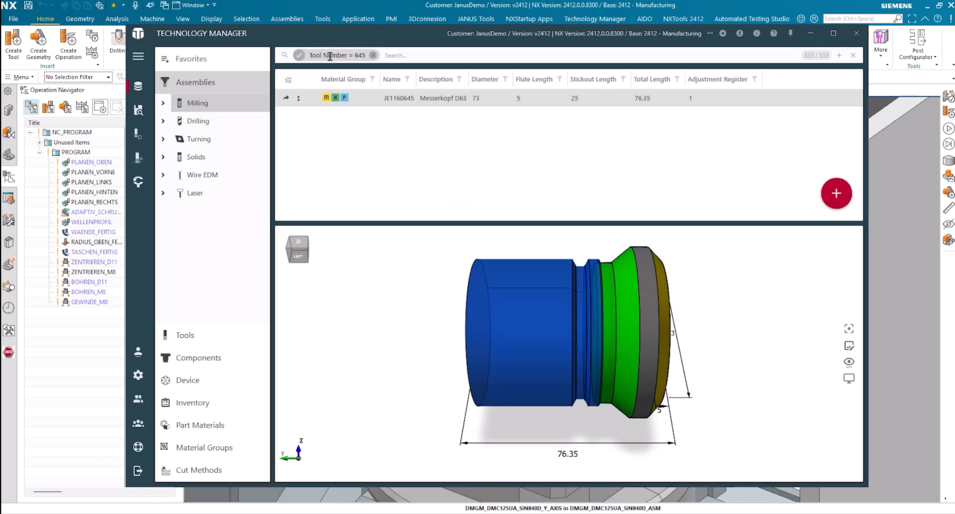Open the Assemblies ribbon tab in NX

coord(287,19)
